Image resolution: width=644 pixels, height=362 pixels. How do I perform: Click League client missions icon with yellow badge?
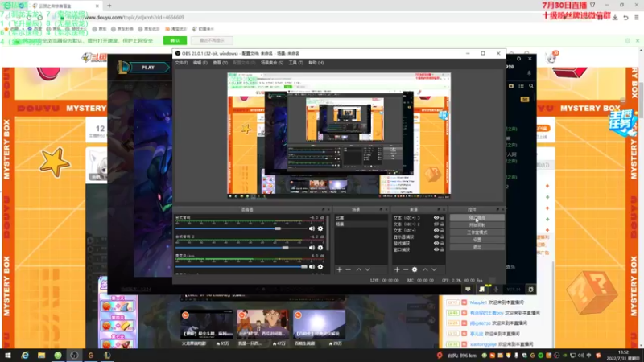pyautogui.click(x=482, y=290)
